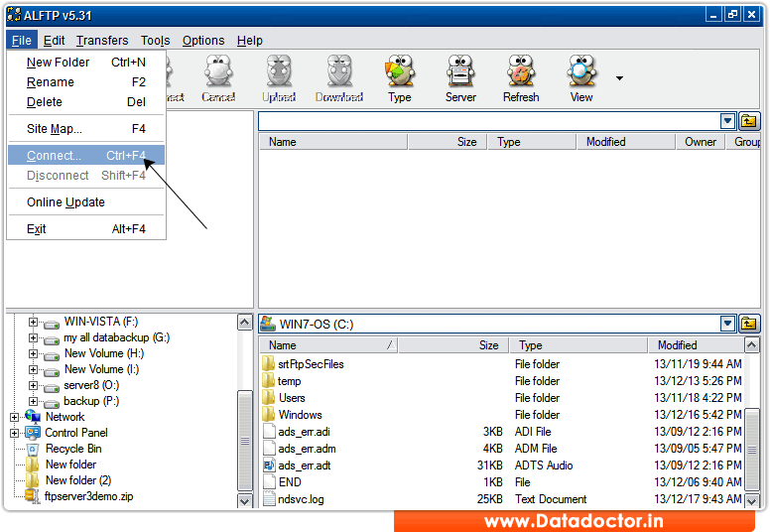770x532 pixels.
Task: Click the WIN7-OS (C:) drive icon
Action: [x=268, y=324]
